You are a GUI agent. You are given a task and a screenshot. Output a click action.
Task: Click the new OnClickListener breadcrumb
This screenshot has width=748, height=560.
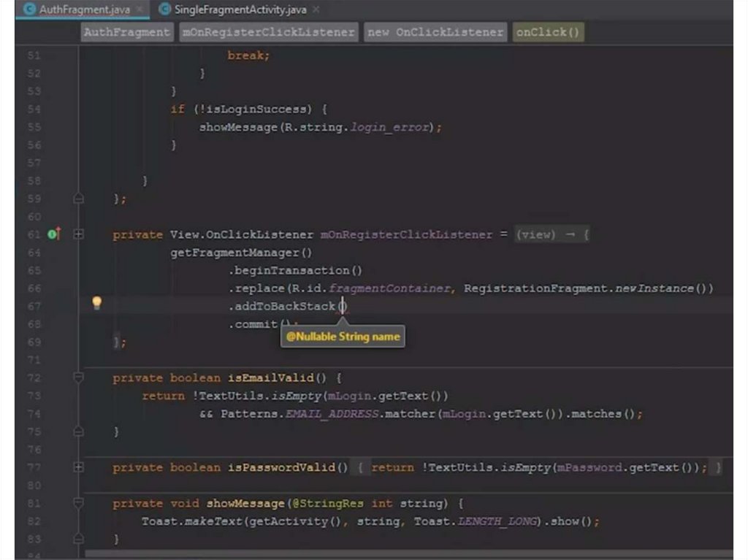click(x=435, y=32)
